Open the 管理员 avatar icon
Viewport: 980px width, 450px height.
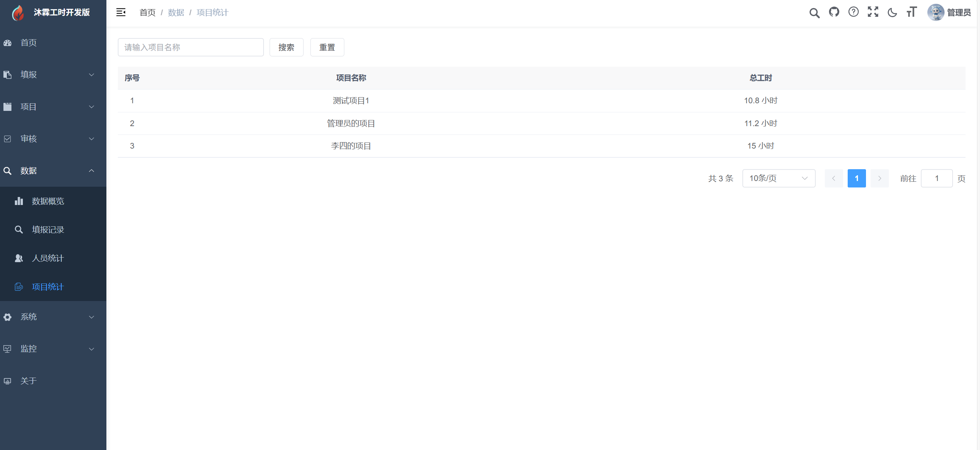pos(937,12)
